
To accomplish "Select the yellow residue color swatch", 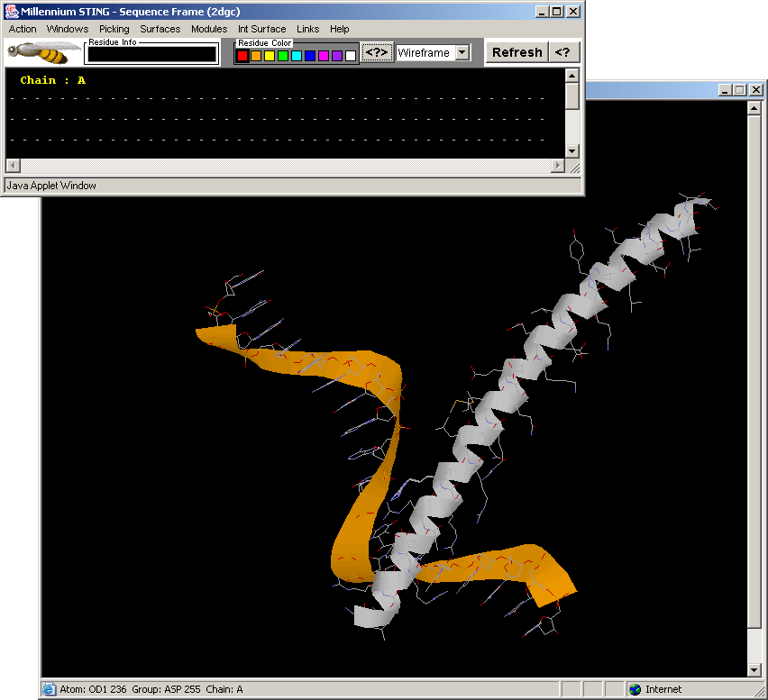I will click(x=270, y=56).
